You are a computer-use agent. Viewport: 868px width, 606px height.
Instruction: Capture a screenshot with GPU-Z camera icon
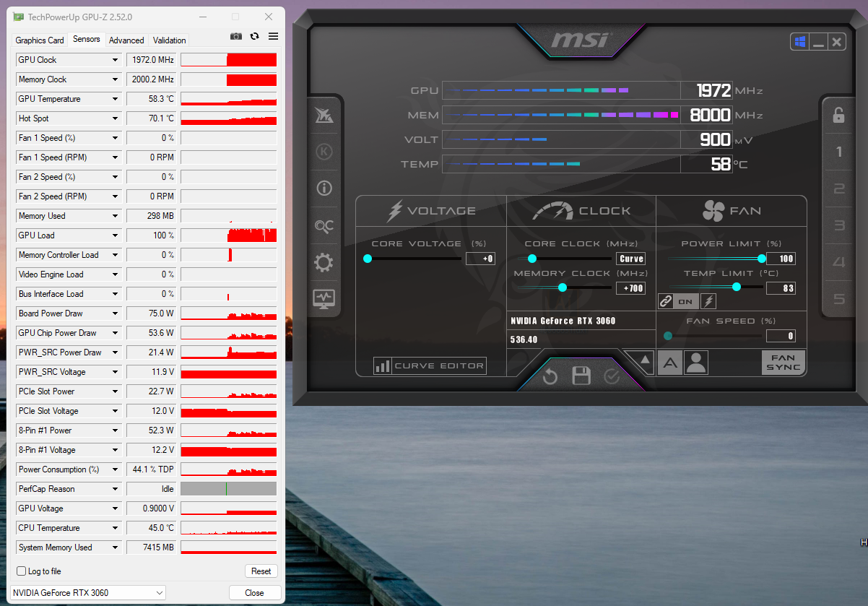(x=235, y=36)
